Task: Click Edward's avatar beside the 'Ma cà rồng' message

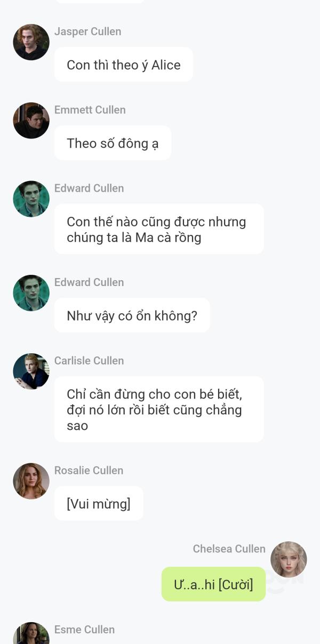Action: click(x=31, y=199)
